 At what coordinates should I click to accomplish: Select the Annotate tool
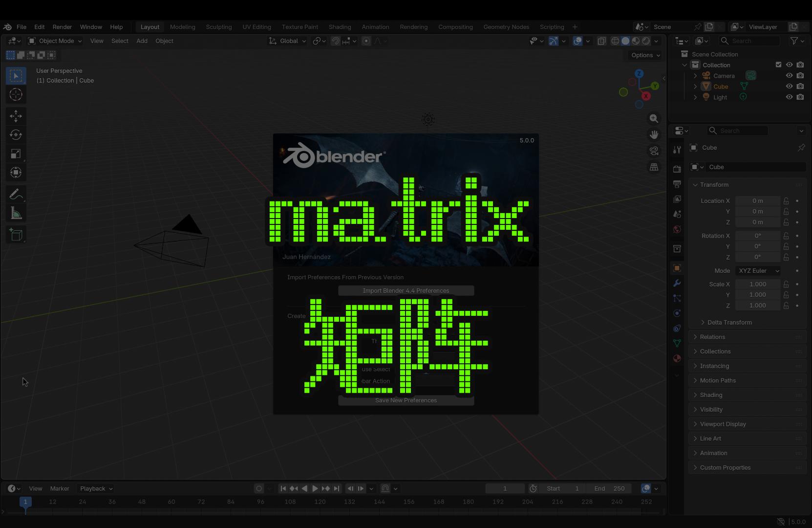16,194
